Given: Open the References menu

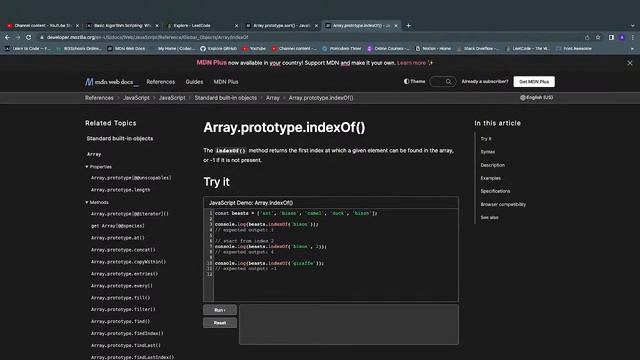Looking at the screenshot, I should (x=160, y=82).
